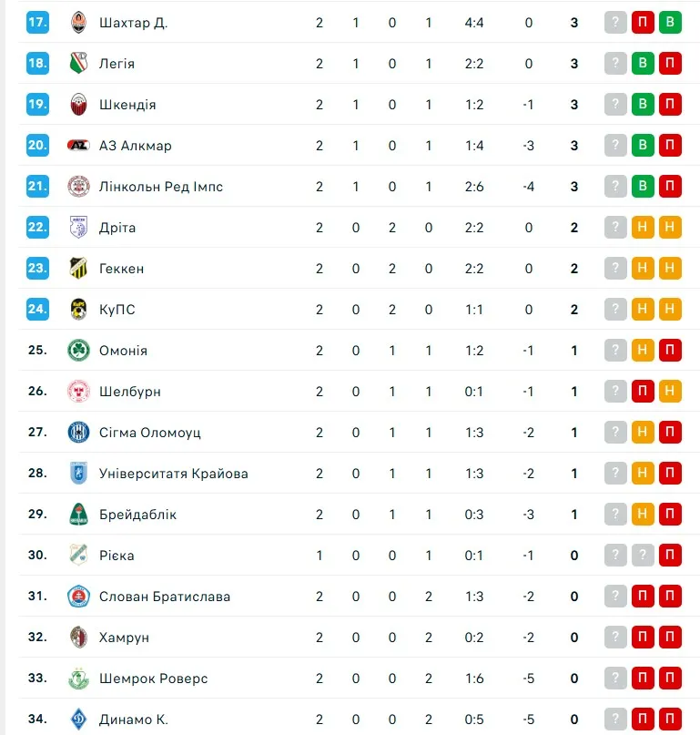
Task: Click the Легія team crest
Action: click(x=79, y=64)
